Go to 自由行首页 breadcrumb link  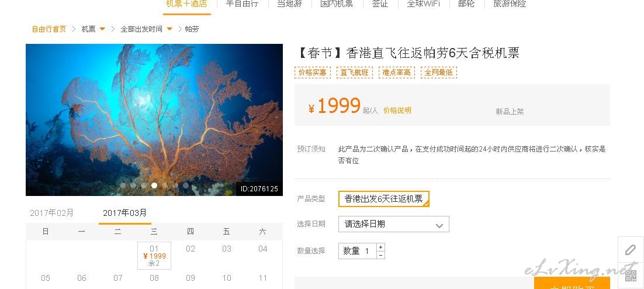(x=49, y=29)
